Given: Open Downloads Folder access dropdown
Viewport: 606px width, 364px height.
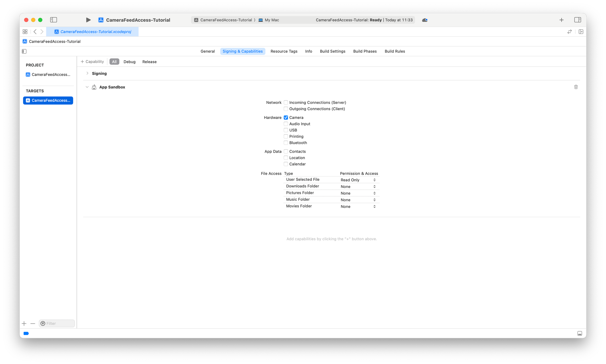Looking at the screenshot, I should click(x=358, y=187).
